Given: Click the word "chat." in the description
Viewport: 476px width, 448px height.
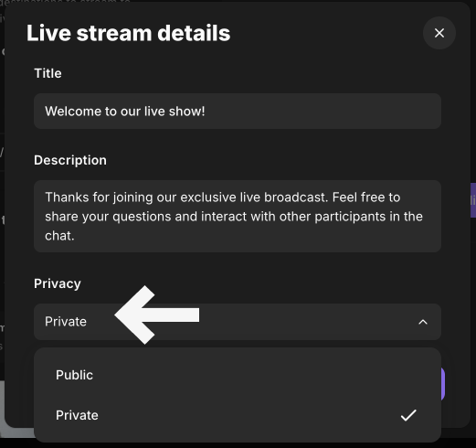Looking at the screenshot, I should tap(59, 236).
